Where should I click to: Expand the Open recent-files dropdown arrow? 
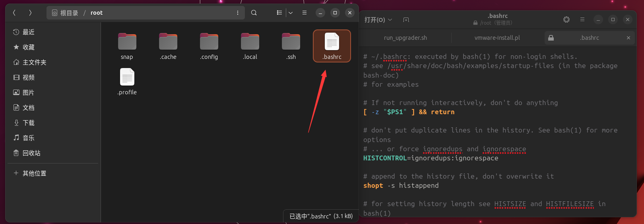pyautogui.click(x=390, y=19)
